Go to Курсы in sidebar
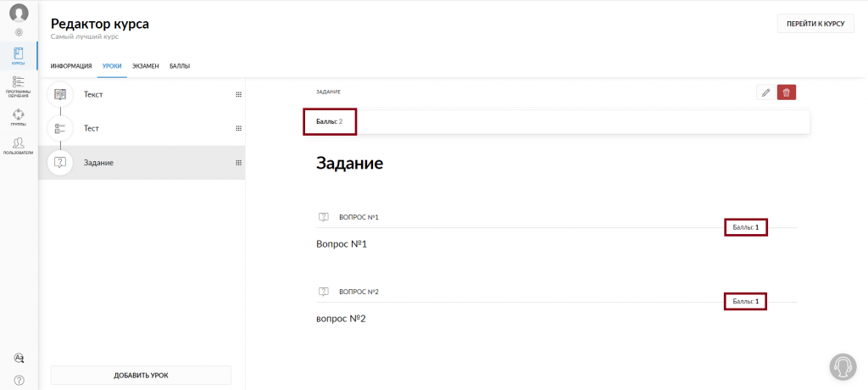Image resolution: width=868 pixels, height=390 pixels. click(x=19, y=57)
